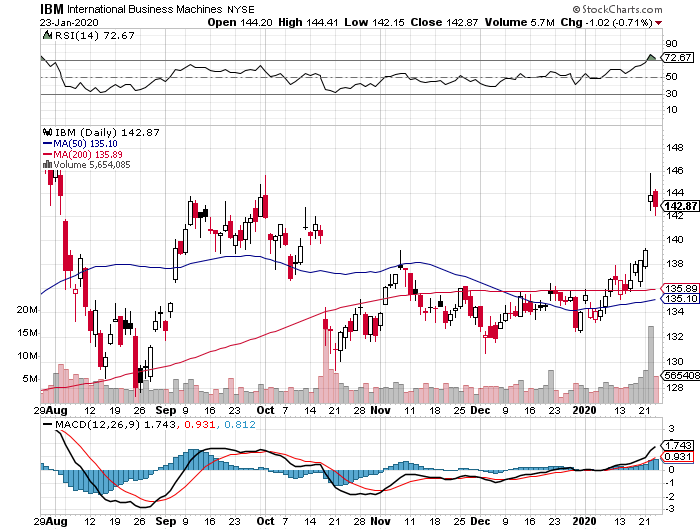The height and width of the screenshot is (530, 700).
Task: Click the 130 price axis label
Action: pyautogui.click(x=675, y=361)
